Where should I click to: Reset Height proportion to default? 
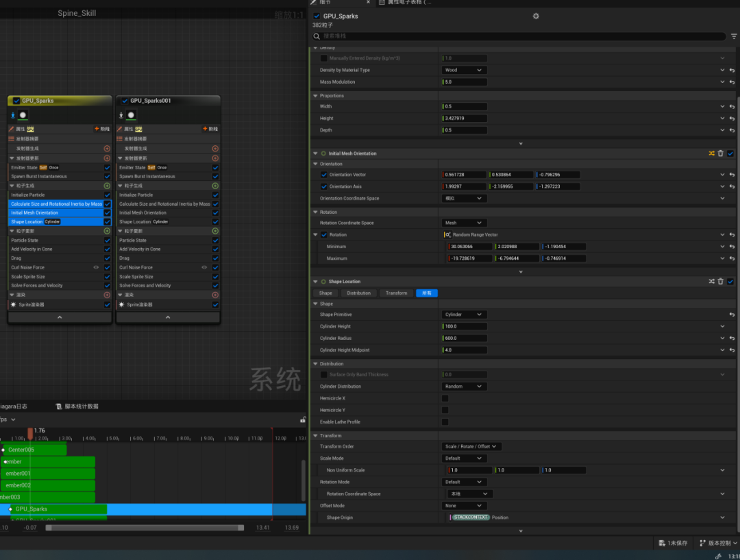pos(732,119)
